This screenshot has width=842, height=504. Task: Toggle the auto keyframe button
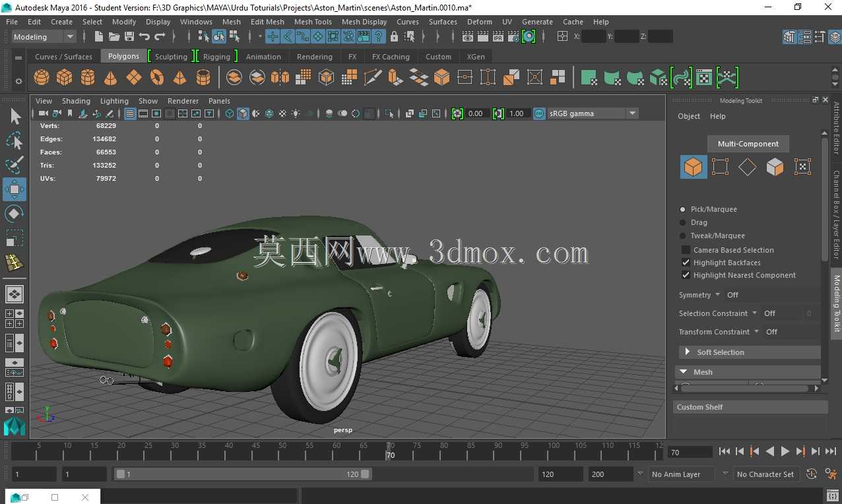click(812, 474)
